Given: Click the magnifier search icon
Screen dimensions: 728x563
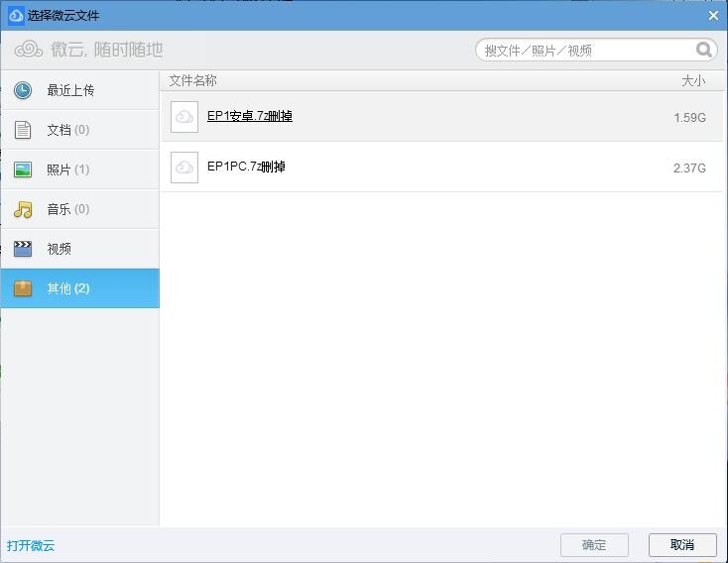Looking at the screenshot, I should [x=703, y=50].
